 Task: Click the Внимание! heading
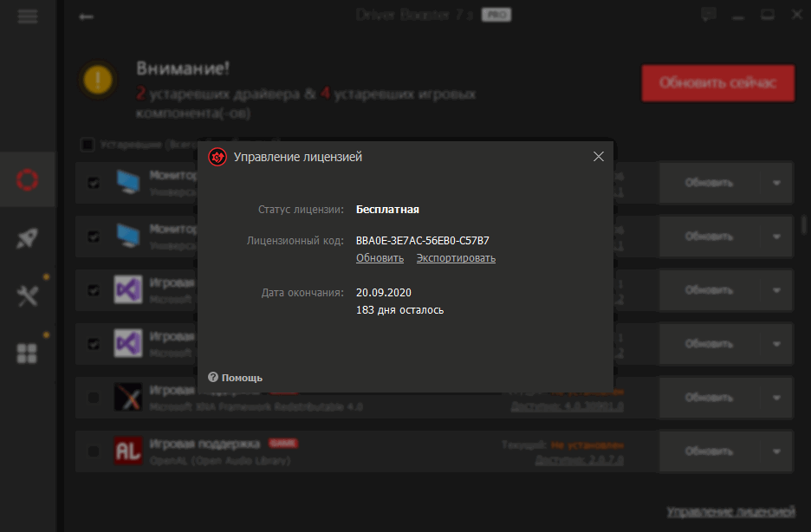[x=183, y=68]
